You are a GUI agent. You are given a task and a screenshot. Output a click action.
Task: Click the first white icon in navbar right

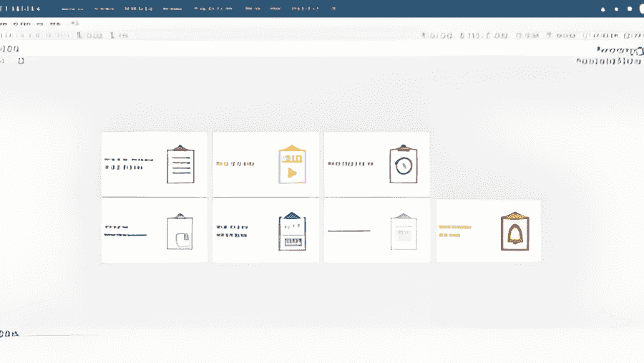[x=602, y=9]
